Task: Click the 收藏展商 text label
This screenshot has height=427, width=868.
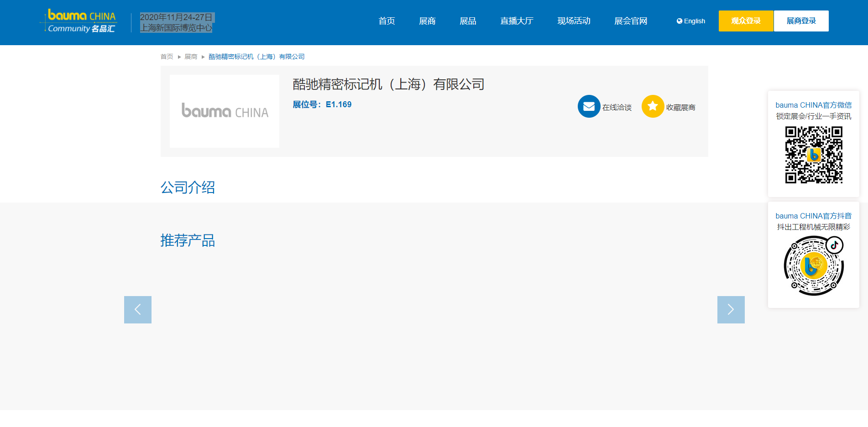Action: click(x=681, y=107)
